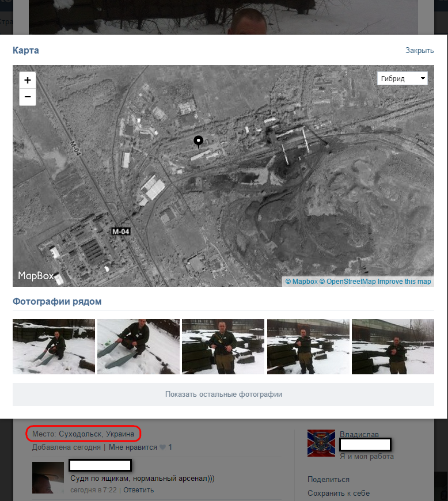Open third nearby photo, man holding rifle

(x=223, y=346)
